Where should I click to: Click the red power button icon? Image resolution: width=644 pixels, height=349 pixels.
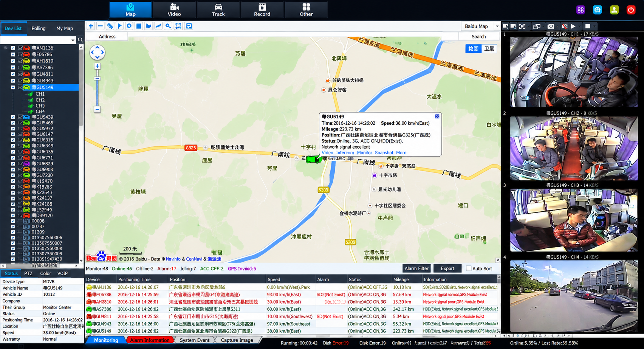click(631, 10)
